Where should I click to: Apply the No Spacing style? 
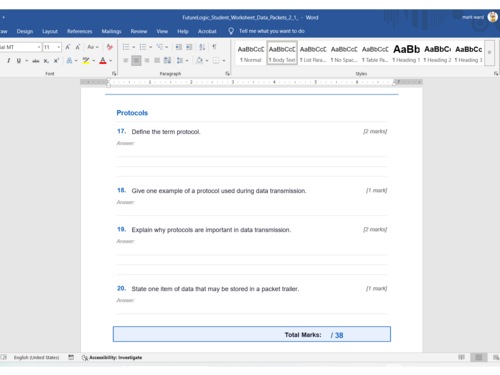344,53
